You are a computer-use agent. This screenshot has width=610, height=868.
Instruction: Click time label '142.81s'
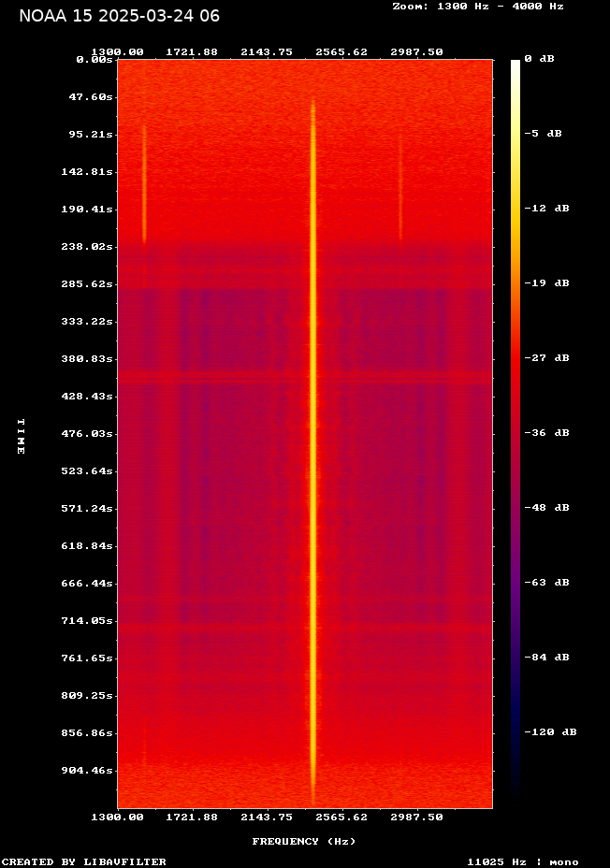pos(87,171)
